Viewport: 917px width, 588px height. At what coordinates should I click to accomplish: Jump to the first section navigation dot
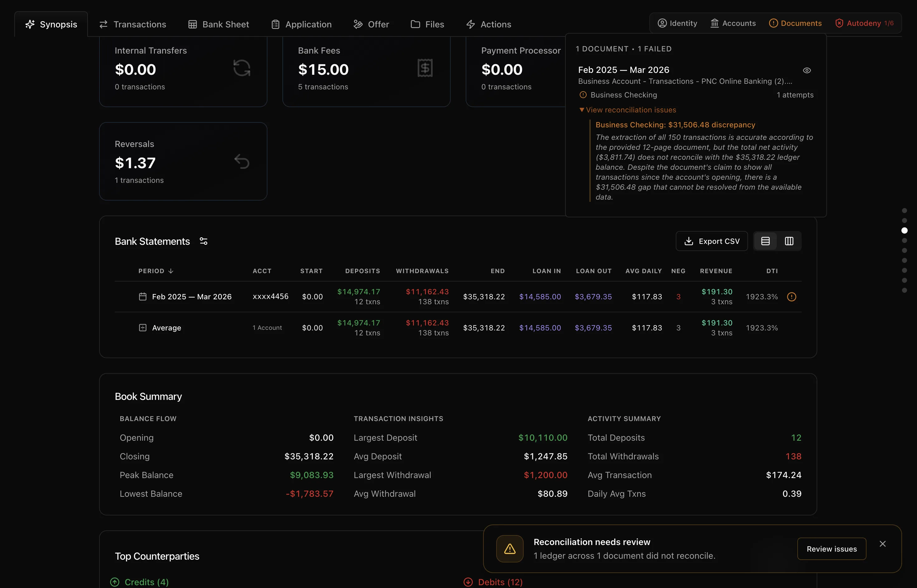pos(905,211)
